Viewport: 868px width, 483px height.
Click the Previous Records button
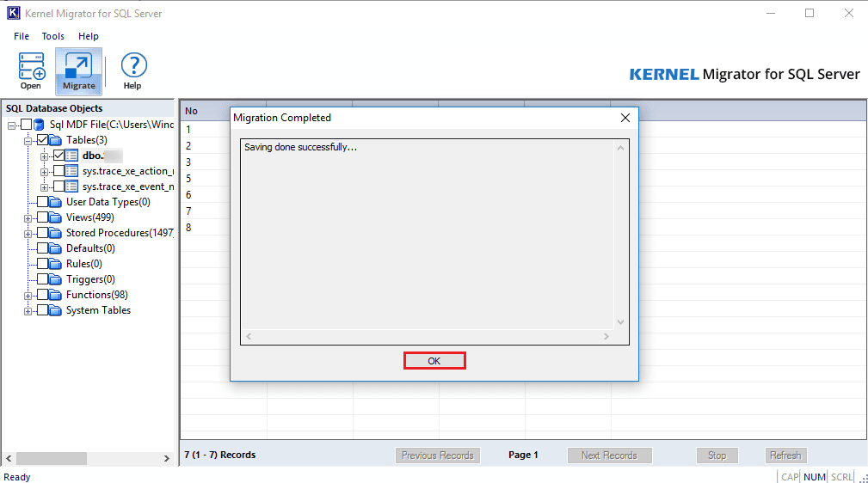point(438,455)
